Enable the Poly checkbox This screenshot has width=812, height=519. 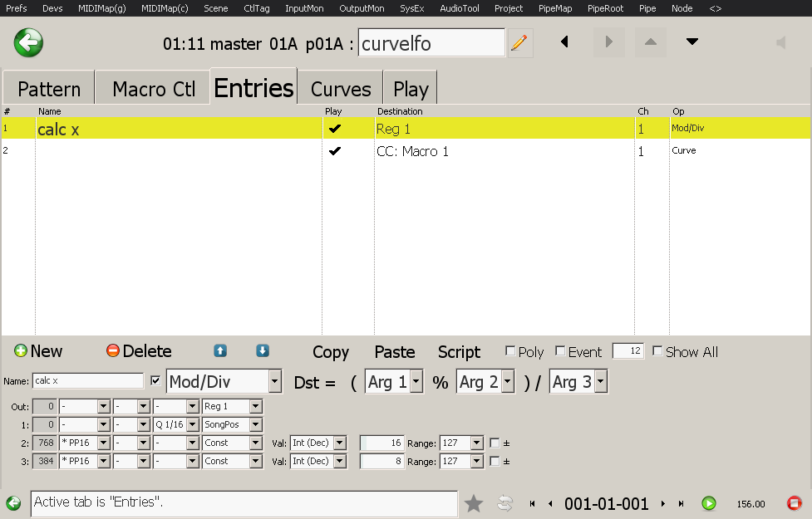pos(510,351)
